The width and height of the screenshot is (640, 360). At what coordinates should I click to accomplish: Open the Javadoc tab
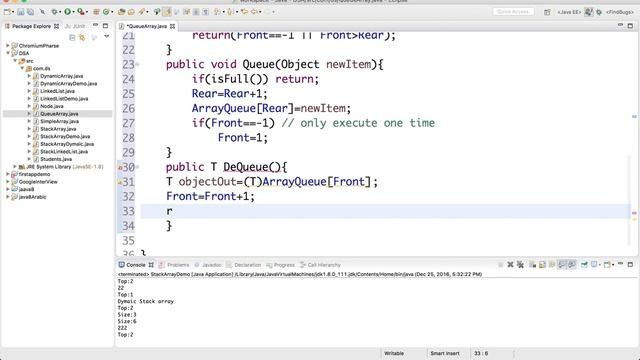[207, 265]
